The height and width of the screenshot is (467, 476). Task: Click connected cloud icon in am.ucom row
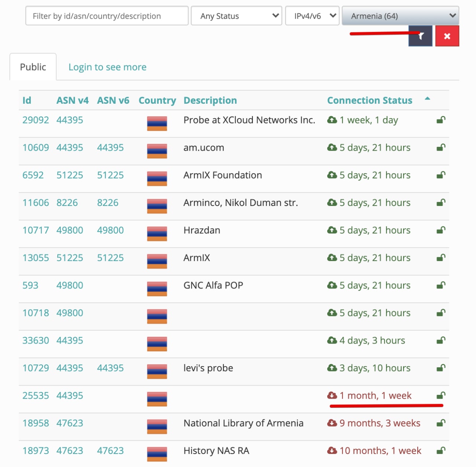332,147
